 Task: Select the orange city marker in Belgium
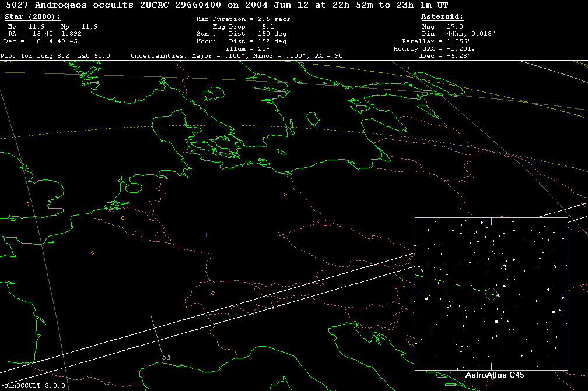pyautogui.click(x=123, y=218)
